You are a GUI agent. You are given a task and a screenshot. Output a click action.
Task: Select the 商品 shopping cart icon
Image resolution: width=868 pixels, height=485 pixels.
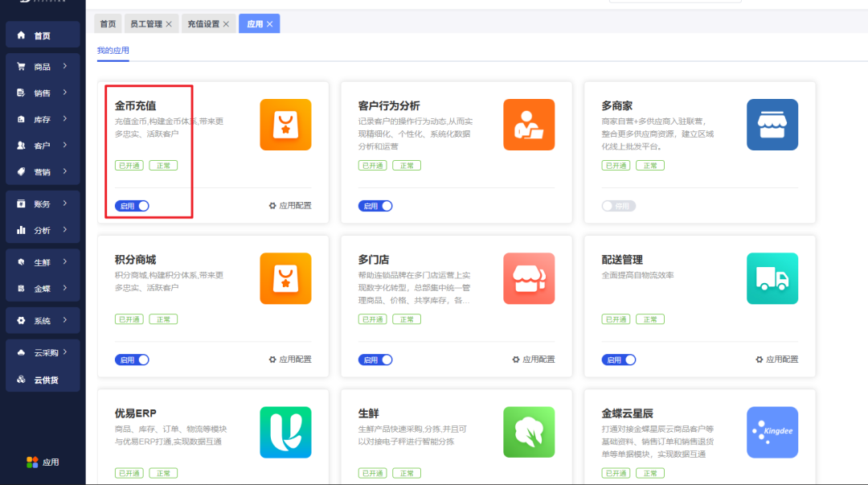(19, 66)
